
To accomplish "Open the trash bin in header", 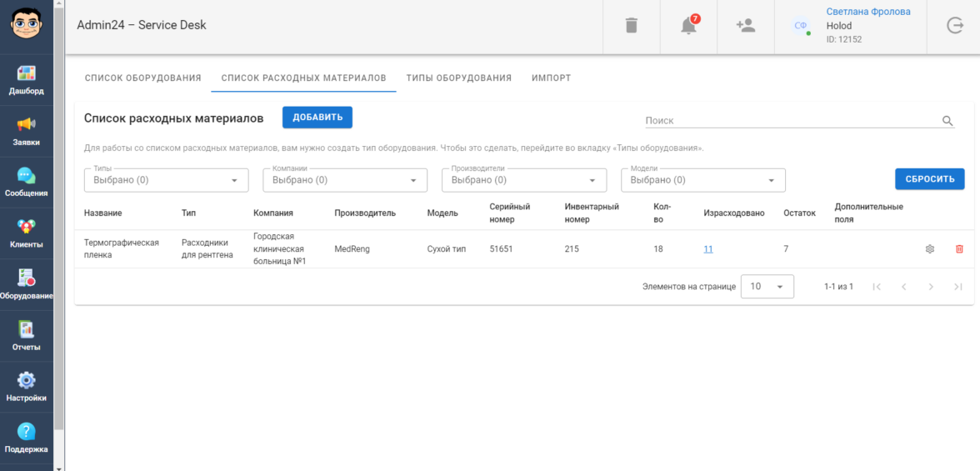I will click(x=631, y=26).
